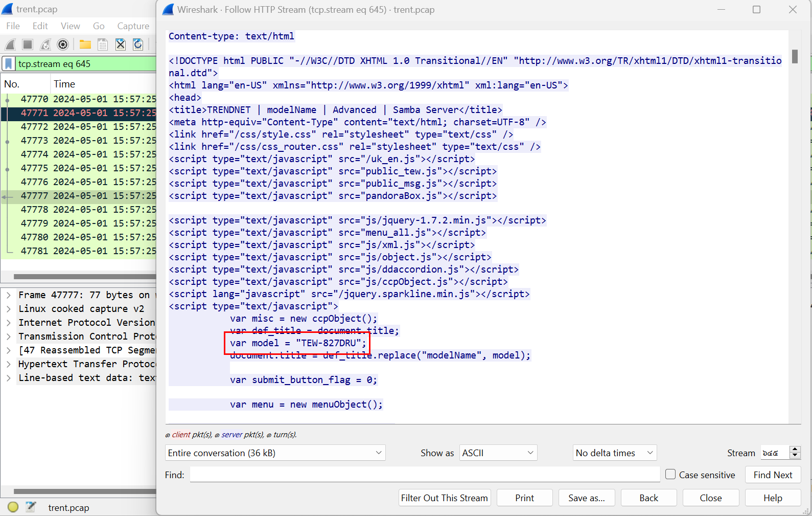The image size is (812, 516).
Task: Click the Filter Out This Stream button
Action: click(x=444, y=498)
